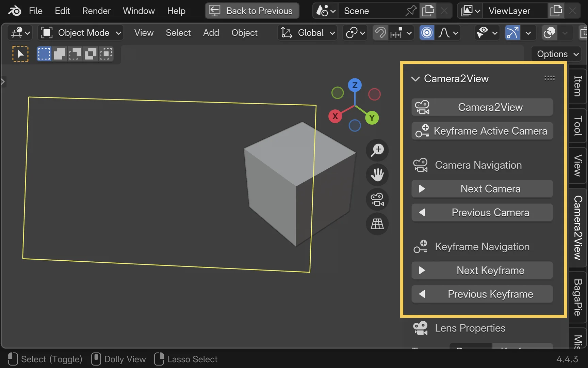Image resolution: width=588 pixels, height=368 pixels.
Task: Open the proportional falloff dropdown
Action: [x=448, y=33]
